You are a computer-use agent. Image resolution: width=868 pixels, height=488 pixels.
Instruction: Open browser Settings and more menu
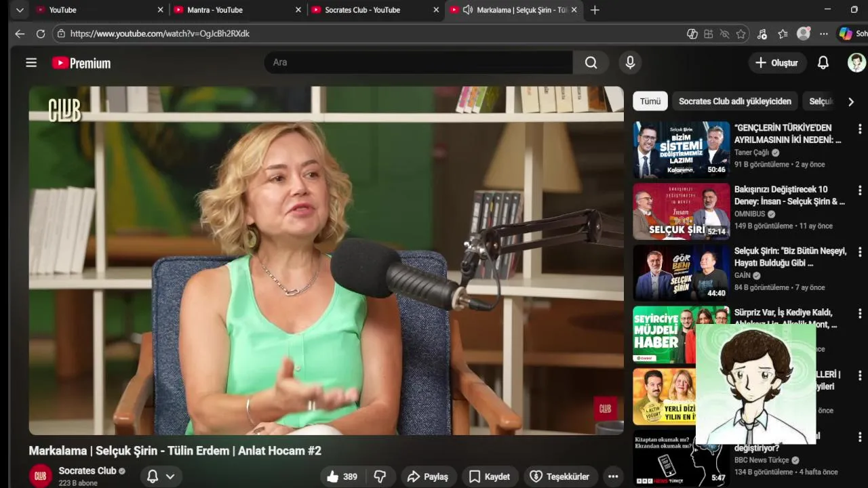(823, 34)
